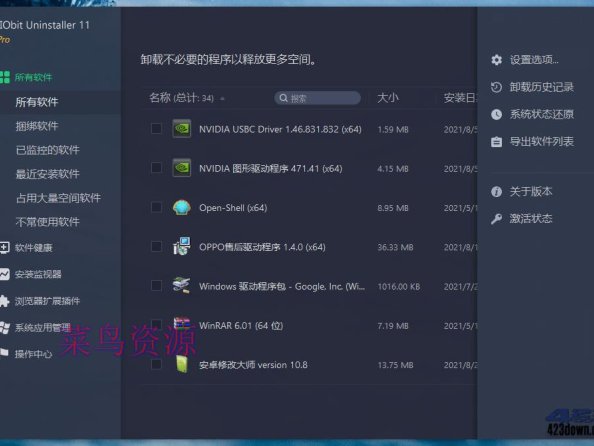Choose 导出软件列表 menu entry
The image size is (594, 446).
[541, 142]
